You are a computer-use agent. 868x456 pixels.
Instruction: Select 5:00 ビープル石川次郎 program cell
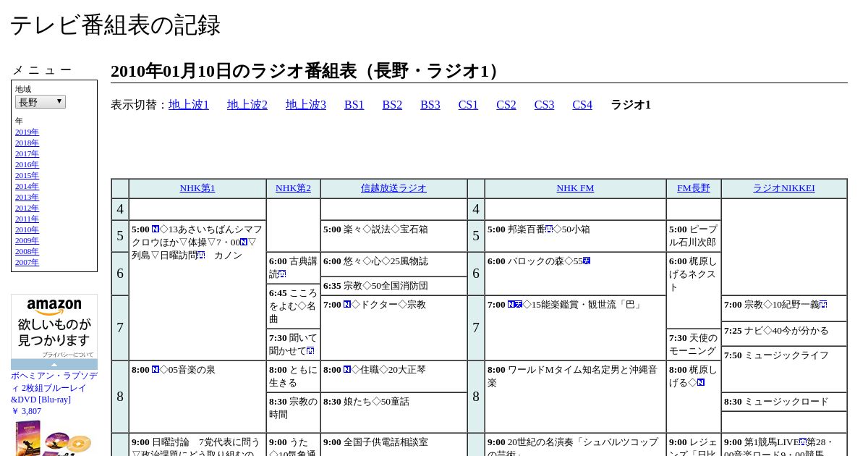[x=694, y=236]
